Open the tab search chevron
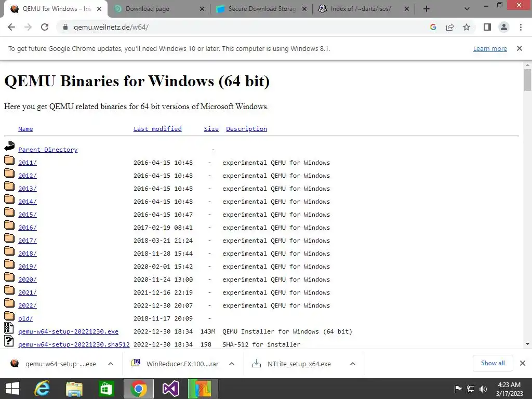The image size is (532, 399). [467, 9]
